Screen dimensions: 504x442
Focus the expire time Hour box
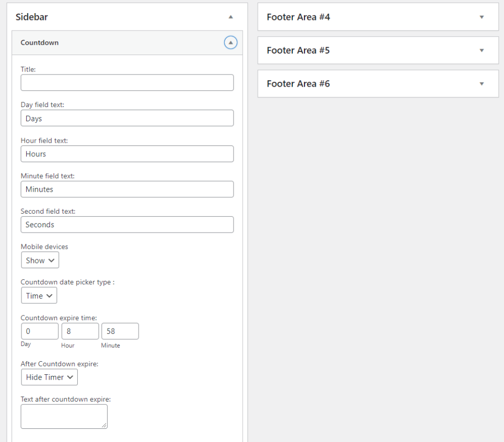pos(80,331)
